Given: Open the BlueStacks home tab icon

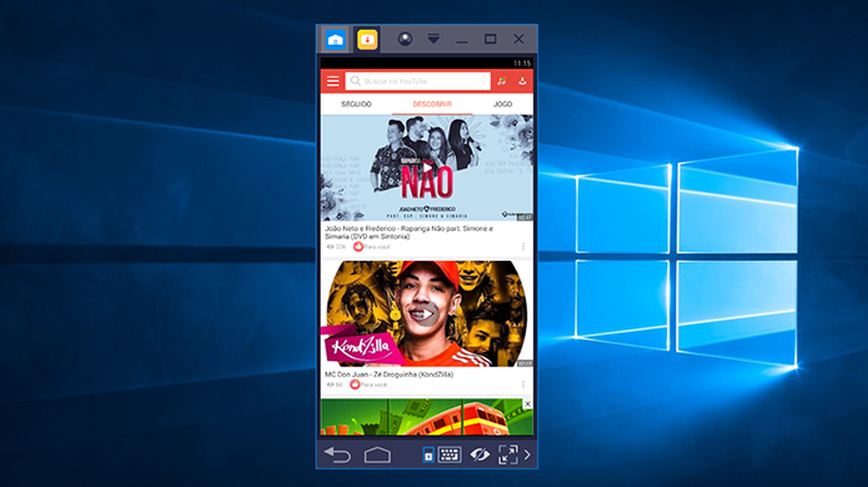Looking at the screenshot, I should tap(335, 40).
